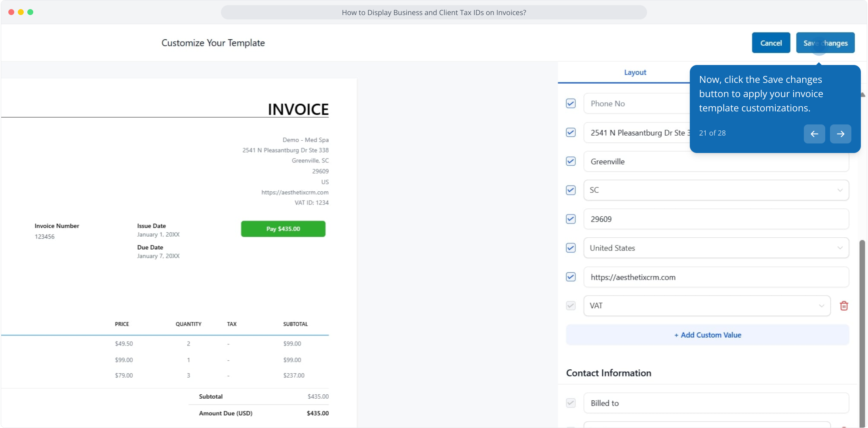868x428 pixels.
Task: Click the Save changes button
Action: [825, 43]
